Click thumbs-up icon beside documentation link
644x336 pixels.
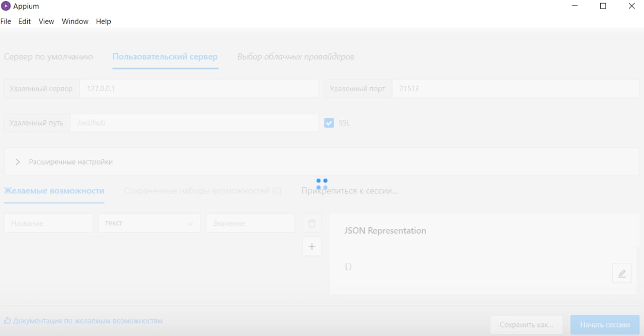coord(8,320)
